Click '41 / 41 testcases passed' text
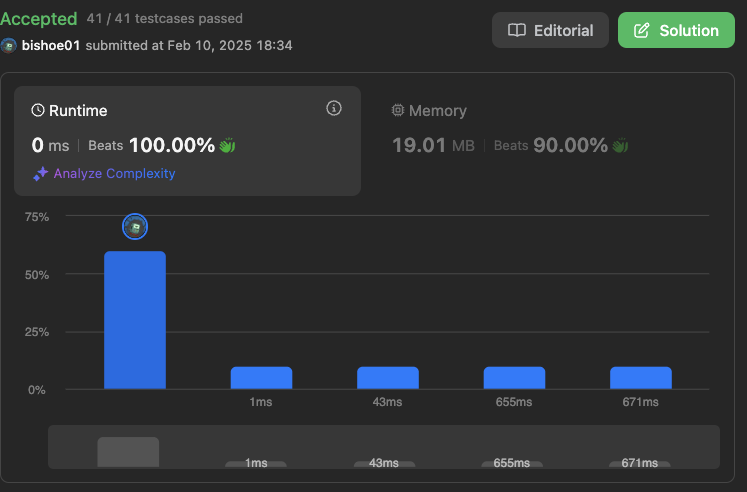The image size is (747, 492). pyautogui.click(x=164, y=19)
